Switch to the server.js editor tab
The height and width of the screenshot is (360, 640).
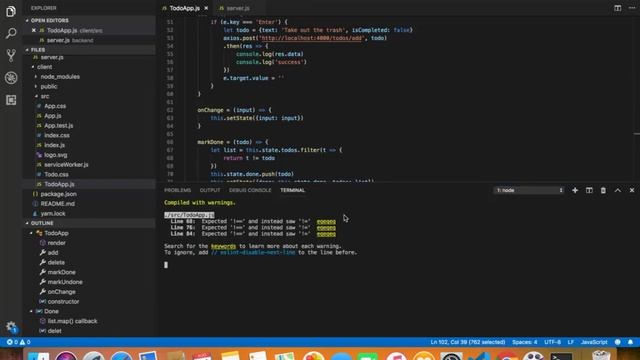point(238,8)
